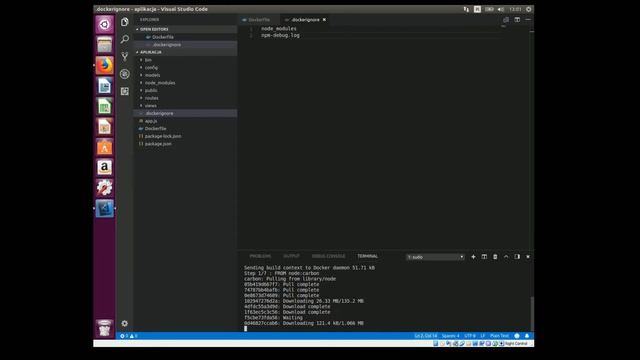
Task: Switch to the Problems panel tab
Action: click(x=260, y=256)
